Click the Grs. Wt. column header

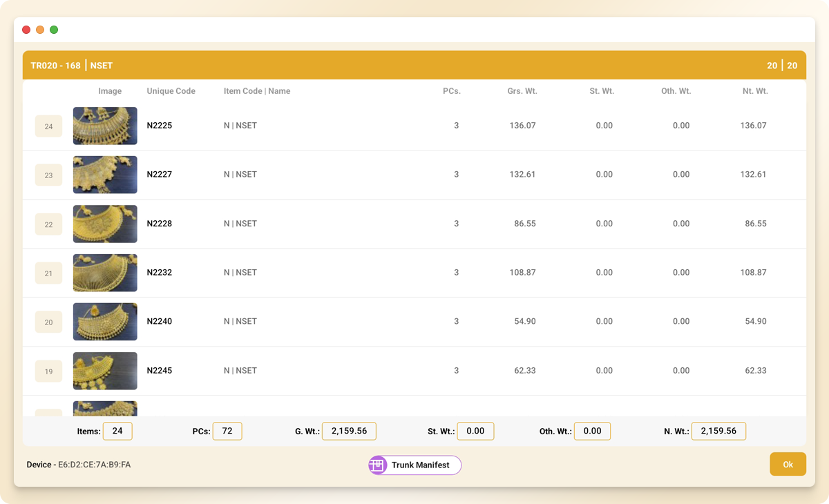point(521,91)
